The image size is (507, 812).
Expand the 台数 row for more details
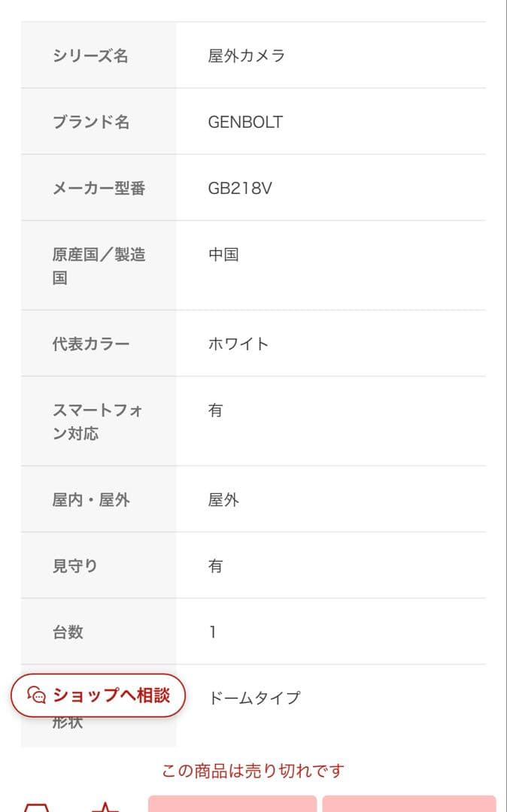[254, 632]
